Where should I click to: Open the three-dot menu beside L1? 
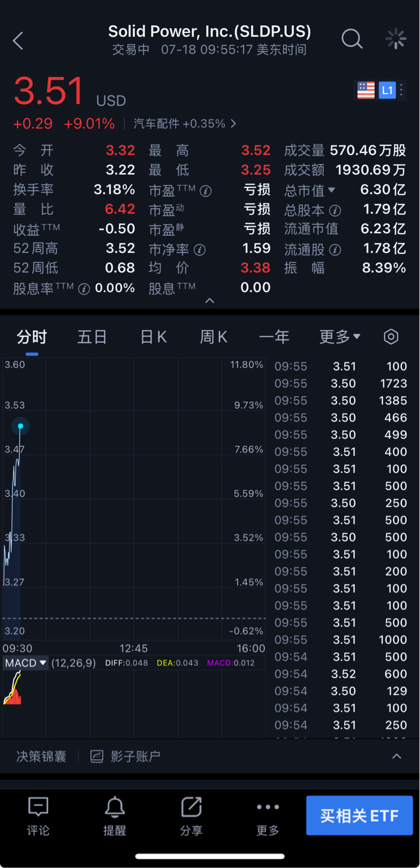(401, 90)
